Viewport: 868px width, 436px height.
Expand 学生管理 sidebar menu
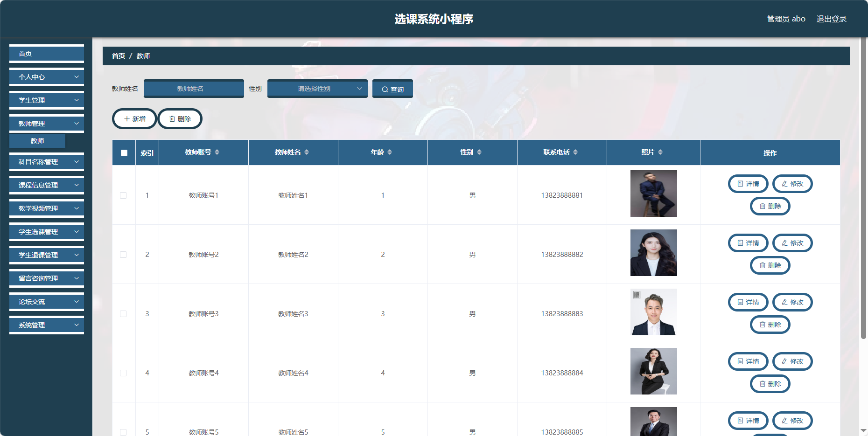[47, 100]
